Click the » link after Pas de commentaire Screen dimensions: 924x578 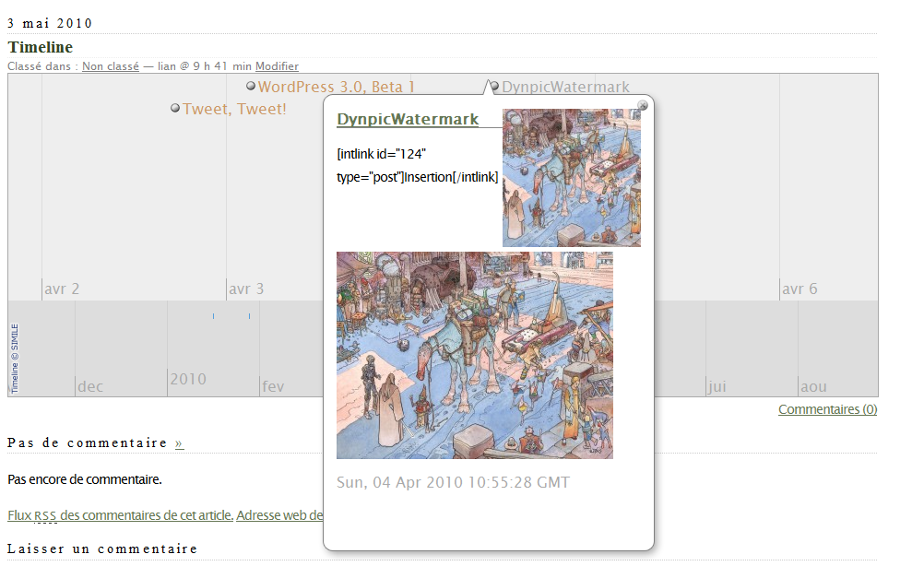point(179,443)
